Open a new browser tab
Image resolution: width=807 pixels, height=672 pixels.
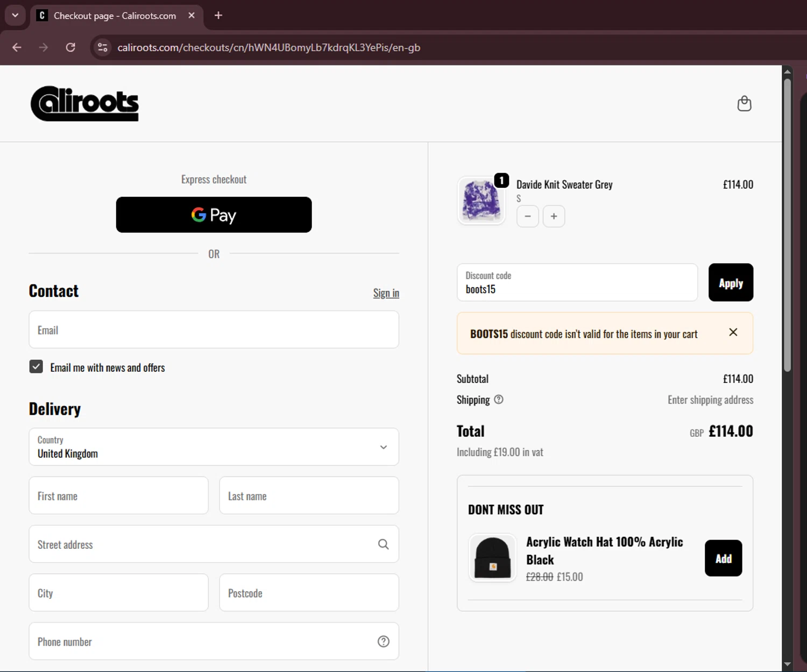pyautogui.click(x=218, y=16)
